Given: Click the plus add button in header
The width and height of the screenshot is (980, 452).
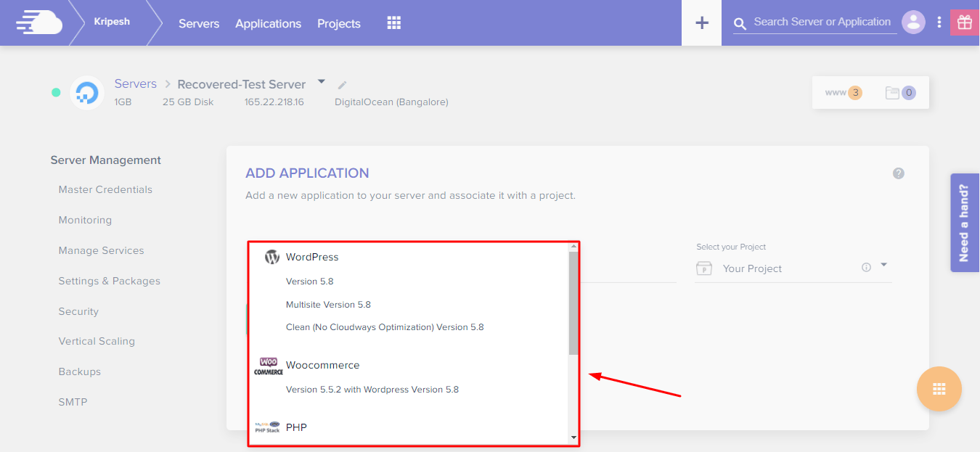Looking at the screenshot, I should click(x=701, y=22).
